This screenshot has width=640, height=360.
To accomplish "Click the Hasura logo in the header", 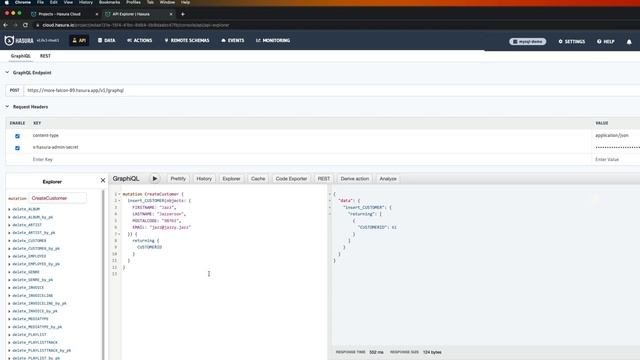I will [x=19, y=40].
